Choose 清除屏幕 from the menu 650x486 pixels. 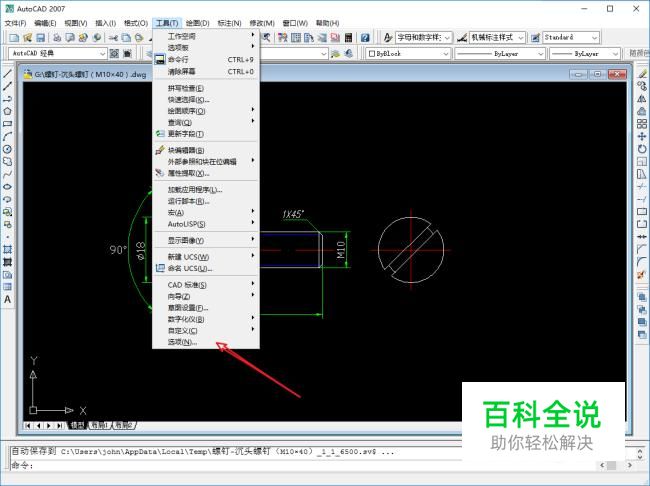[206, 71]
